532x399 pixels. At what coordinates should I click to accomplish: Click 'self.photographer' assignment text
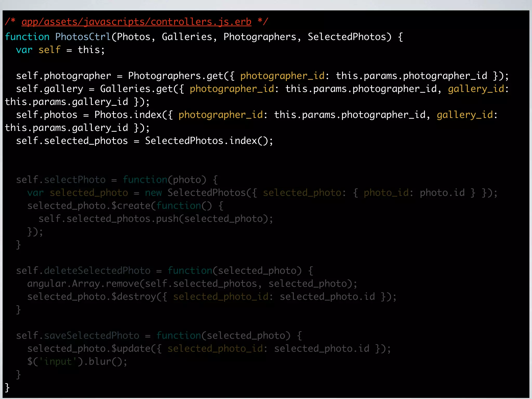click(63, 76)
